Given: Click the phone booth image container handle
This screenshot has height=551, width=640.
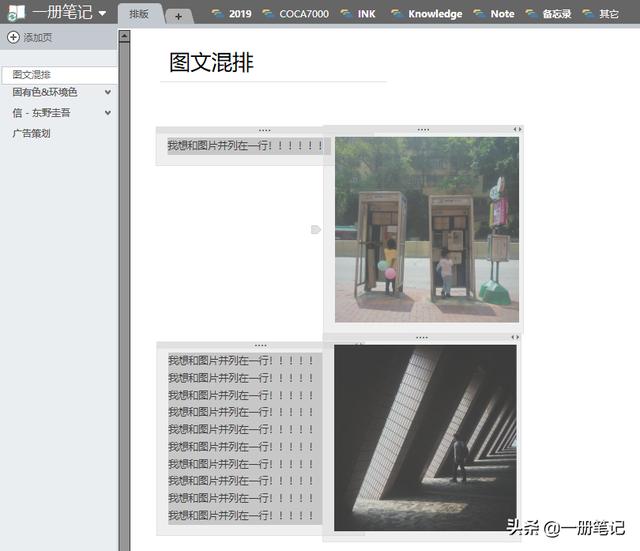Looking at the screenshot, I should pos(423,130).
